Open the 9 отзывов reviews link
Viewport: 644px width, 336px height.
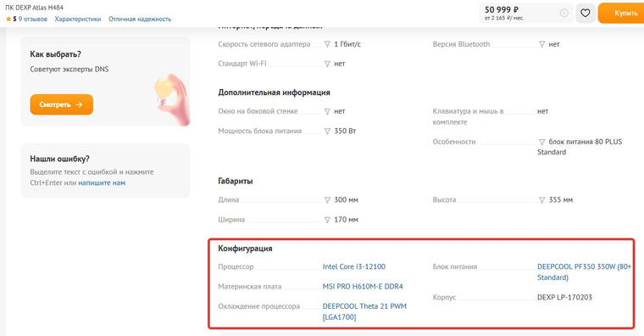click(33, 19)
